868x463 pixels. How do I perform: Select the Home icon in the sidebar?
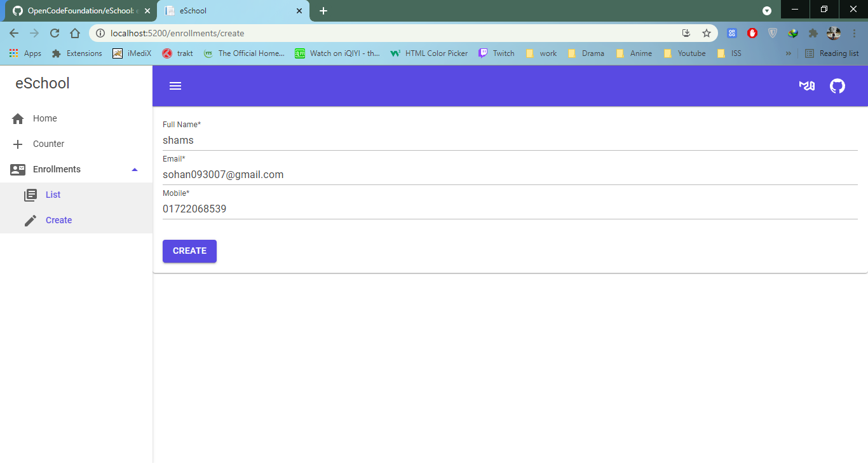coord(18,118)
